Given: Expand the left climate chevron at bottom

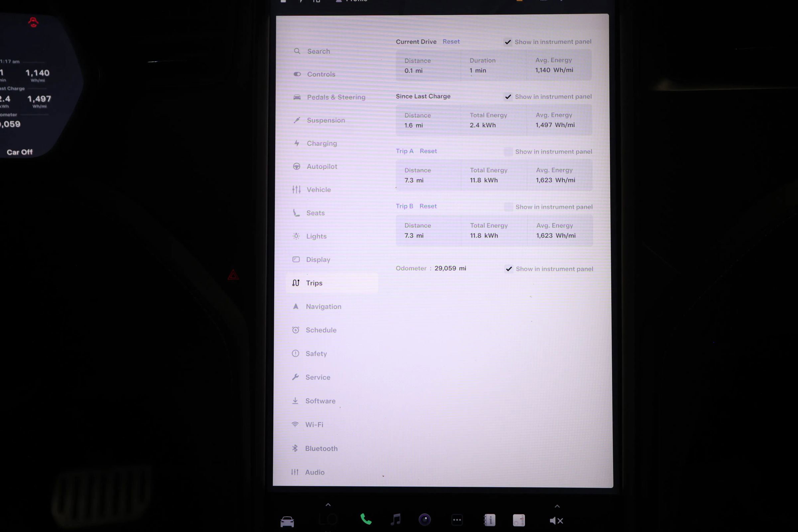Looking at the screenshot, I should click(328, 504).
